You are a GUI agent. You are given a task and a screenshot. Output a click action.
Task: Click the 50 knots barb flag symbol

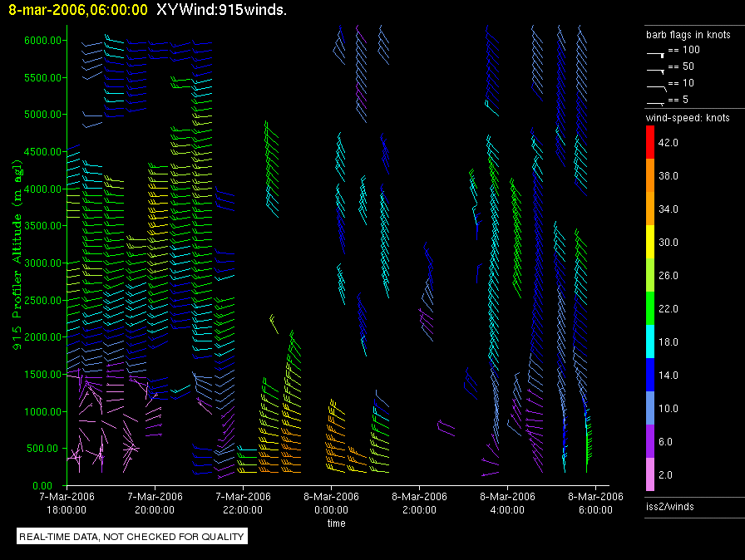655,69
